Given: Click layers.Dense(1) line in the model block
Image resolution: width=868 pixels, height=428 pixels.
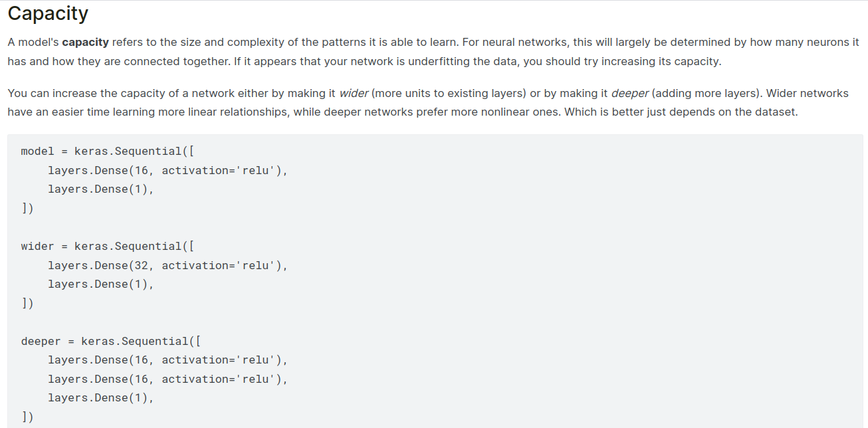Looking at the screenshot, I should tap(101, 189).
